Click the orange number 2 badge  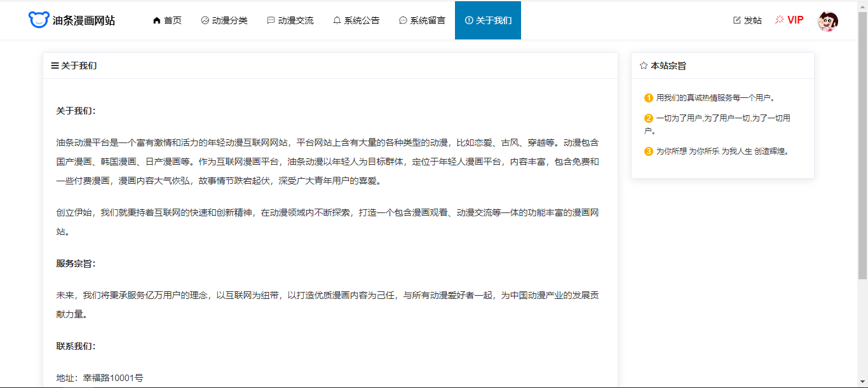point(649,118)
